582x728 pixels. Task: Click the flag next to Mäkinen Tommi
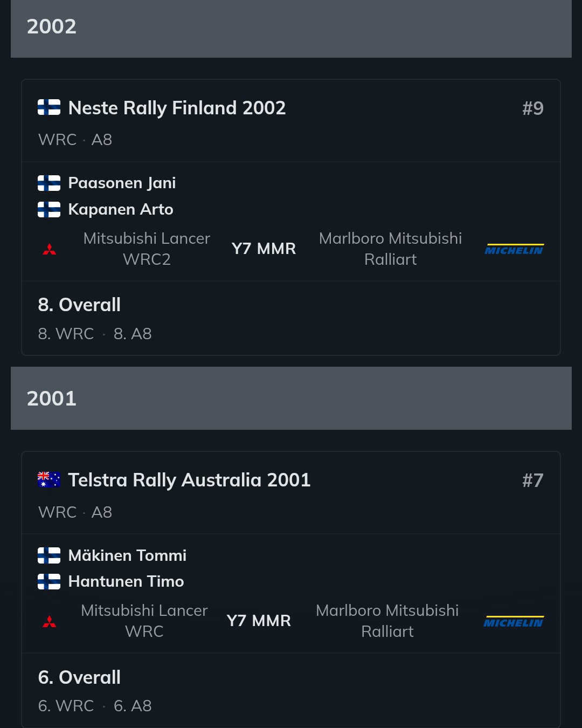pyautogui.click(x=49, y=555)
